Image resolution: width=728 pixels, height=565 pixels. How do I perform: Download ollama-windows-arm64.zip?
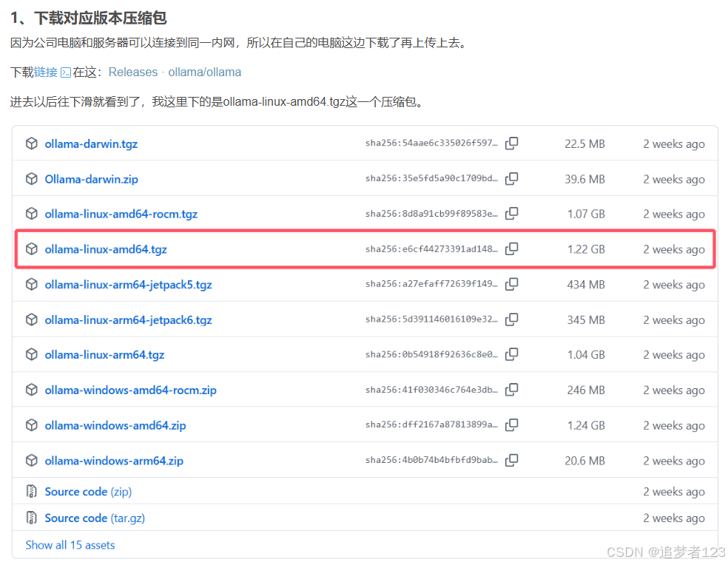tap(114, 461)
